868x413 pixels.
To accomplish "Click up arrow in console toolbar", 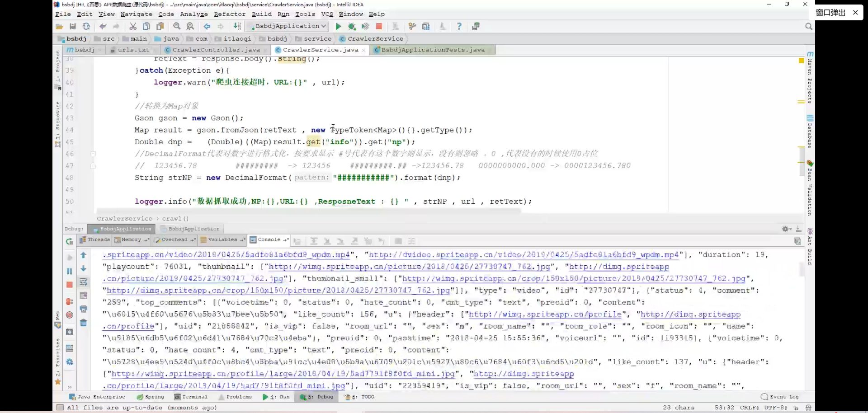I will pyautogui.click(x=83, y=255).
